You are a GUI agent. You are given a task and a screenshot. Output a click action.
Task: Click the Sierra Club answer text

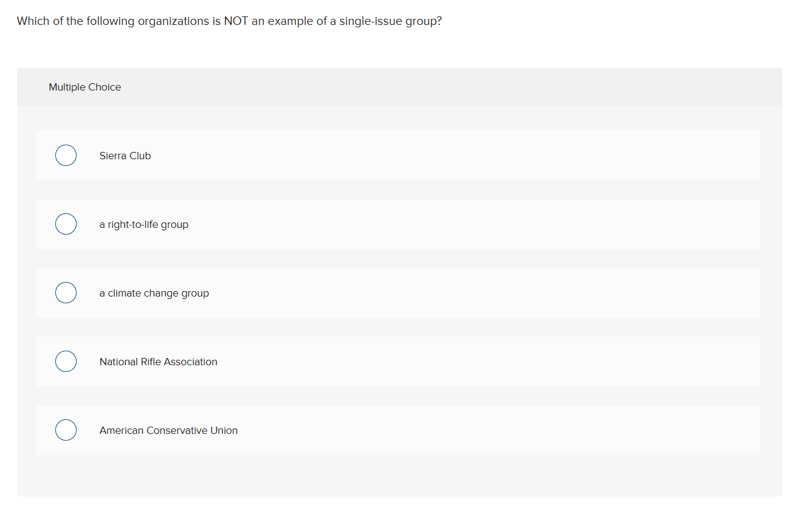point(125,156)
